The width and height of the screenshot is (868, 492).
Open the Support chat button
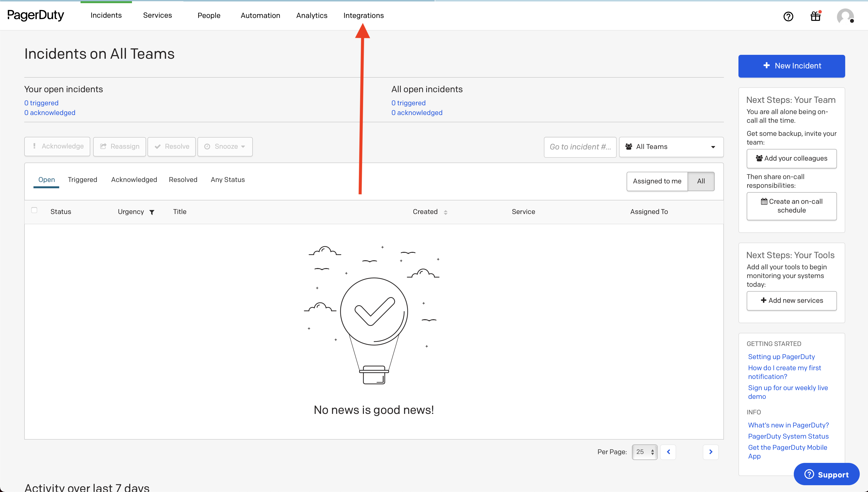827,475
